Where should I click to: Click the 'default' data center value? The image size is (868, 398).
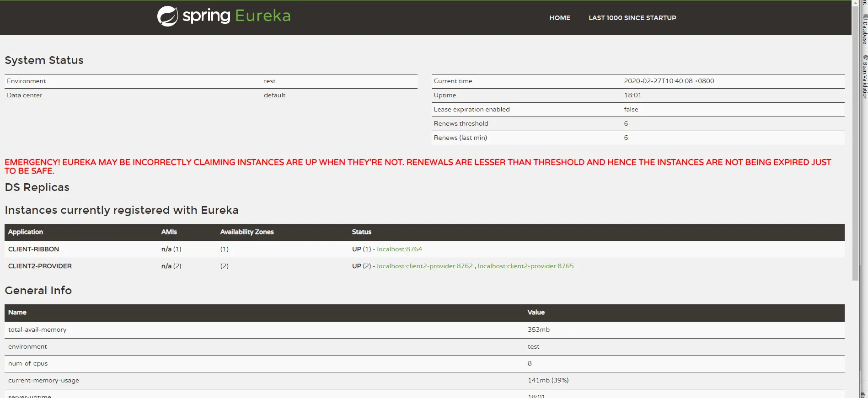[274, 95]
